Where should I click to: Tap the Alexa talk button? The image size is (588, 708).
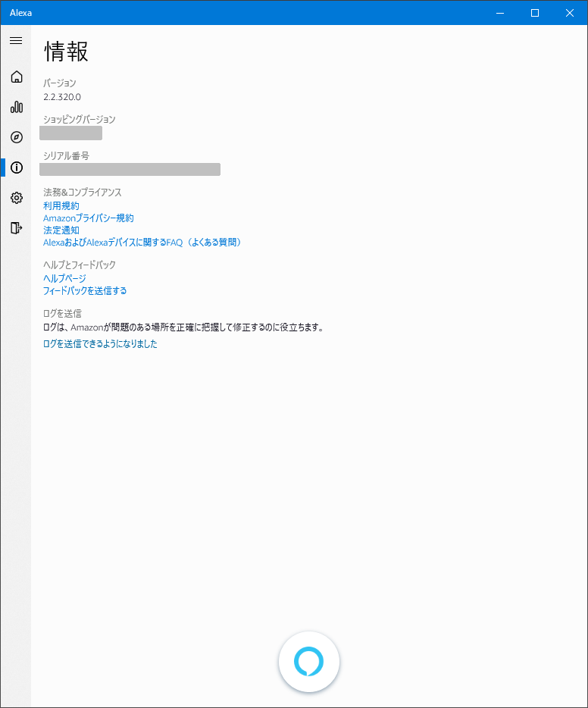308,662
